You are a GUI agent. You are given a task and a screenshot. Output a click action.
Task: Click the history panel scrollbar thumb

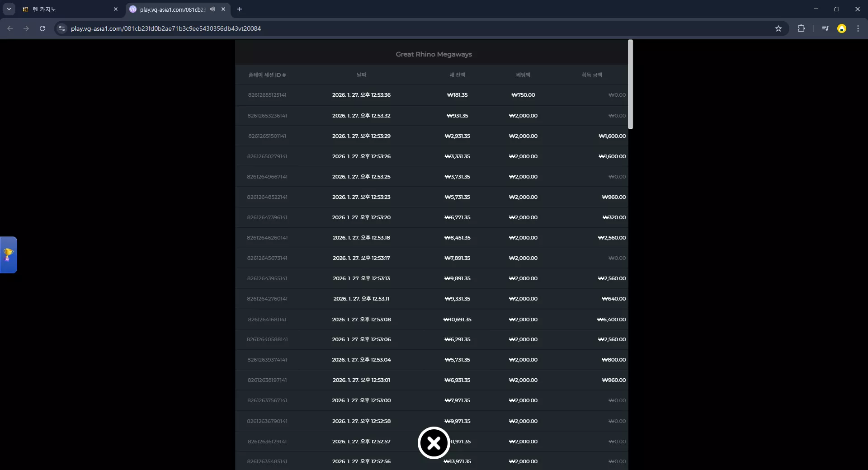pos(630,84)
